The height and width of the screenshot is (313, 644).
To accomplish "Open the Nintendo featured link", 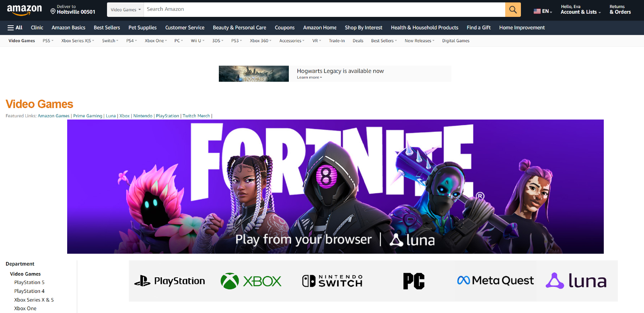I will point(143,116).
